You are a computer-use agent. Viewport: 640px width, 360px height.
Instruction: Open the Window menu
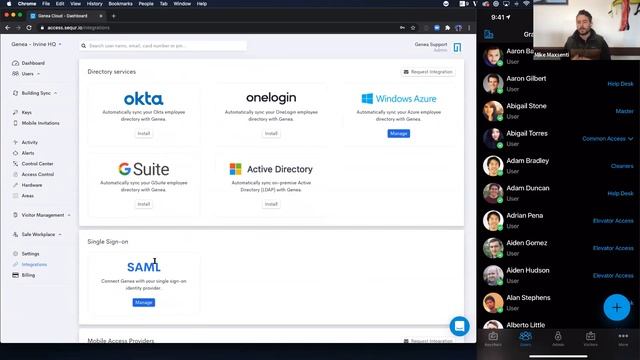[x=182, y=4]
